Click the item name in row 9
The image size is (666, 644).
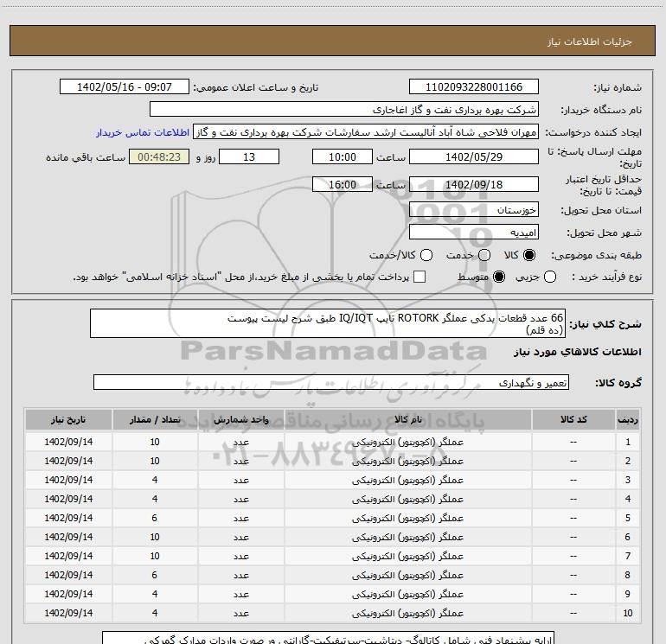[x=407, y=595]
